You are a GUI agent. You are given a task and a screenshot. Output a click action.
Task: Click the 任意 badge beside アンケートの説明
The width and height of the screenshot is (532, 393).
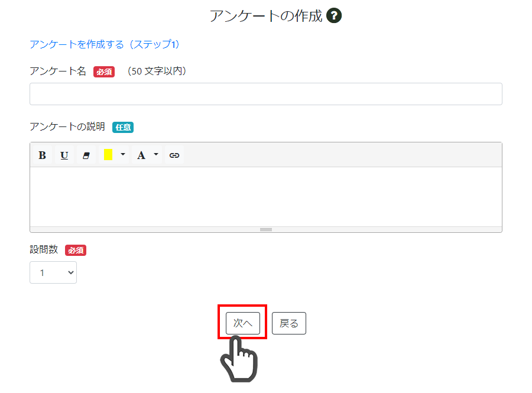click(x=123, y=127)
